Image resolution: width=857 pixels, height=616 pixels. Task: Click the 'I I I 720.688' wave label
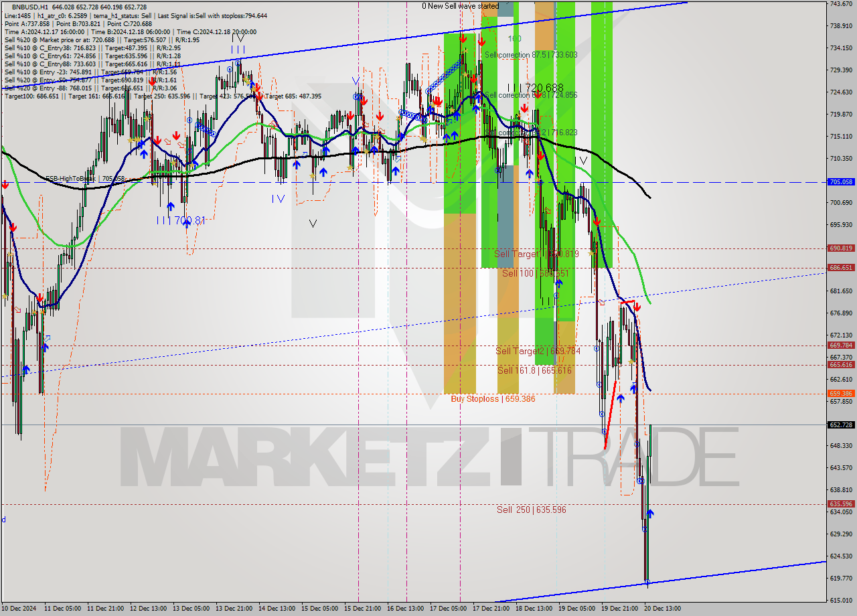coord(535,88)
